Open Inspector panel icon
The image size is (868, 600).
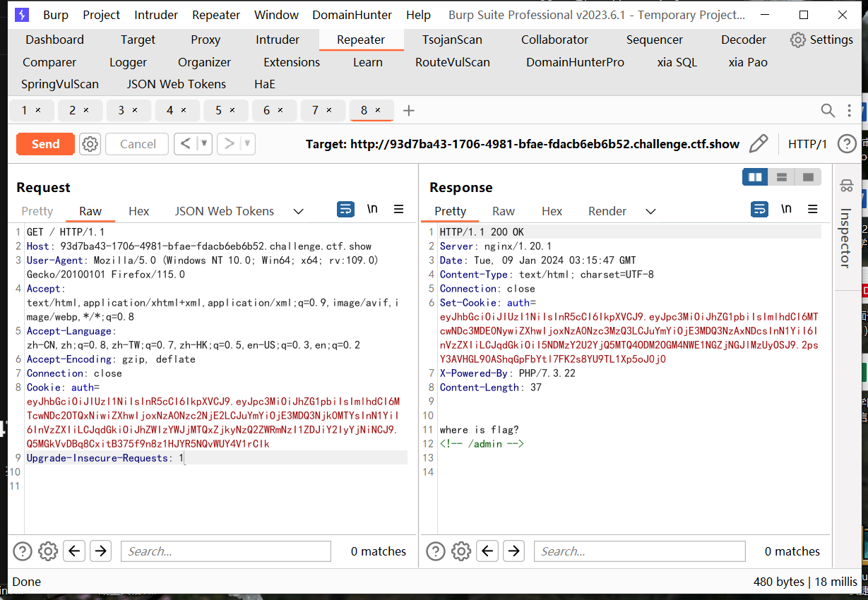point(846,186)
